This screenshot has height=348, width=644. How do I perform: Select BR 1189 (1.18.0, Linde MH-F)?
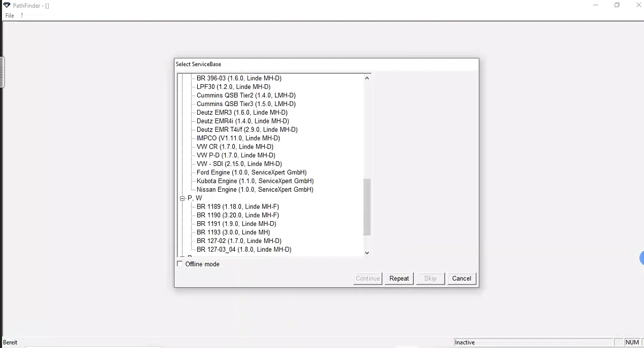tap(238, 207)
